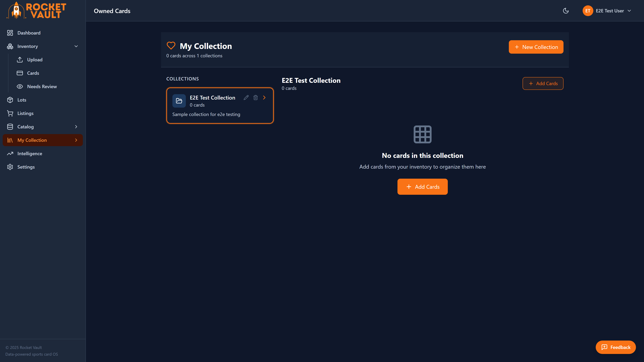This screenshot has height=362, width=644.
Task: Open Listings via the cart icon
Action: 10,113
